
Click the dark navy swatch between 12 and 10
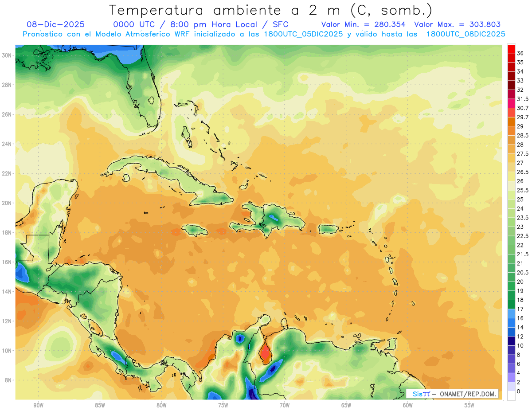[x=511, y=341]
